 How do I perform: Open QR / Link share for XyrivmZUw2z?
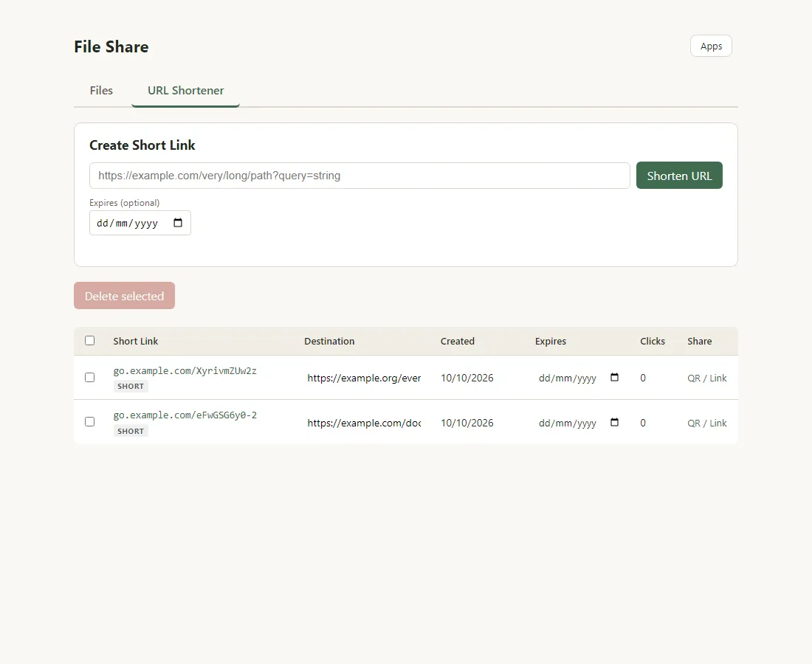click(707, 378)
